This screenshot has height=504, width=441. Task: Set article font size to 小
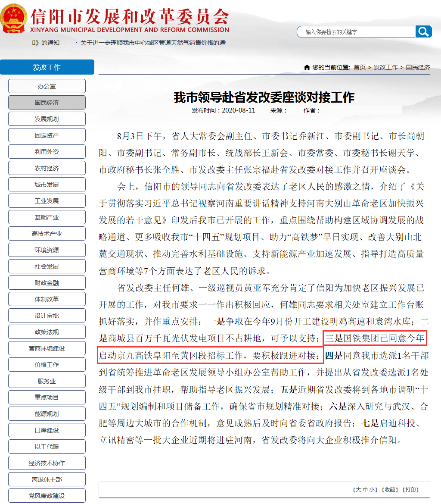tap(372, 489)
